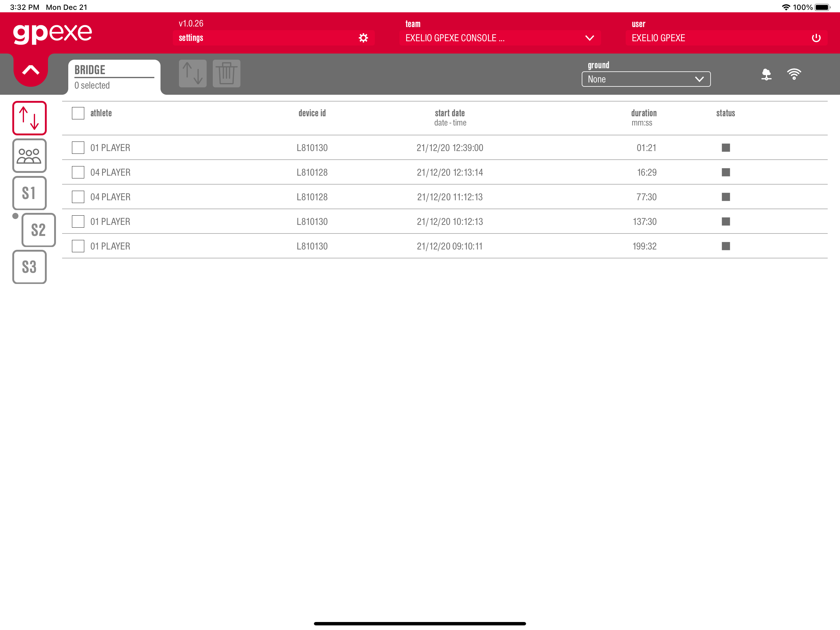Check the 12:39:00 session row checkbox

click(x=78, y=148)
